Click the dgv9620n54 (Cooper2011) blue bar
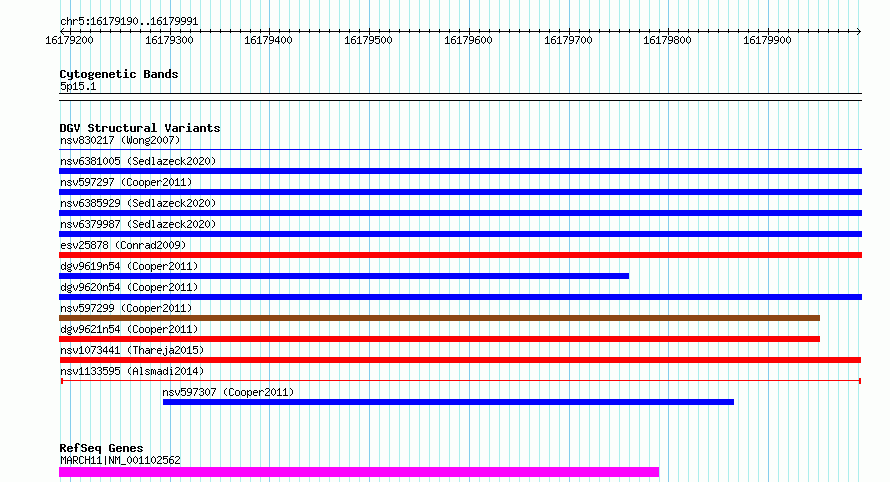890x482 pixels. point(460,297)
